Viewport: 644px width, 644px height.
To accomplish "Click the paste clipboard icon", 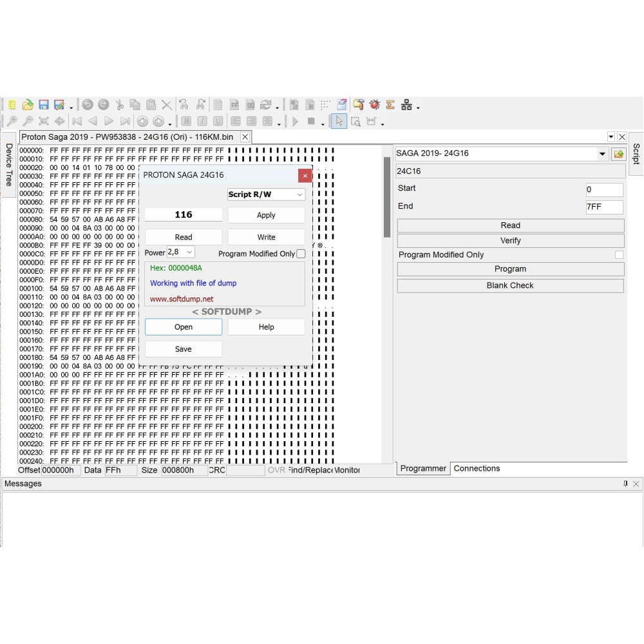I will pyautogui.click(x=151, y=105).
